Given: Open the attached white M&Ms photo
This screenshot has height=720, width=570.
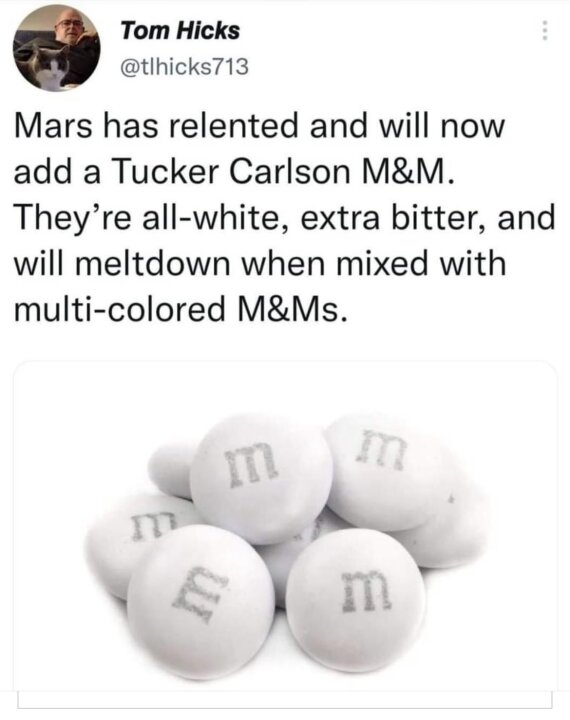Looking at the screenshot, I should click(x=285, y=525).
